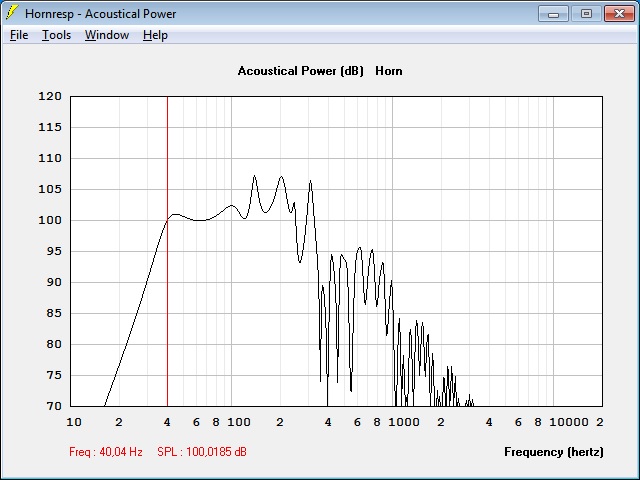The image size is (640, 480).
Task: Click the 'Freq : 40,04 Hz' readout
Action: [106, 452]
